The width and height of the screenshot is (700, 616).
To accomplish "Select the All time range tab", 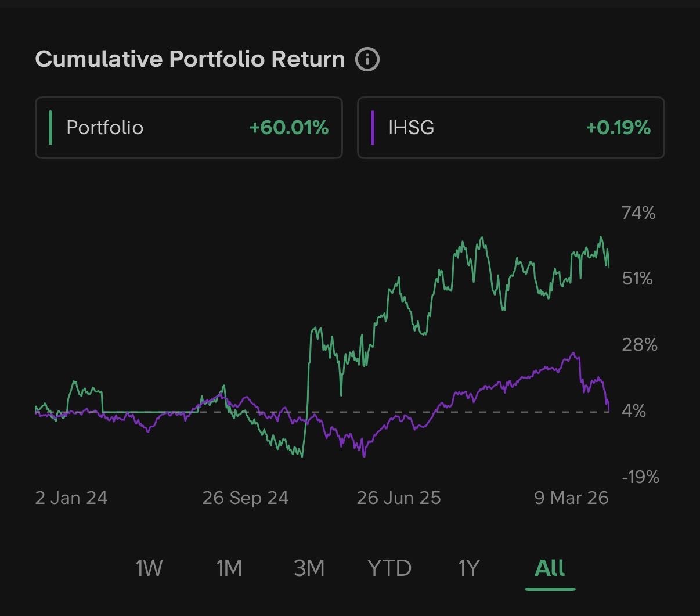I will [x=550, y=568].
